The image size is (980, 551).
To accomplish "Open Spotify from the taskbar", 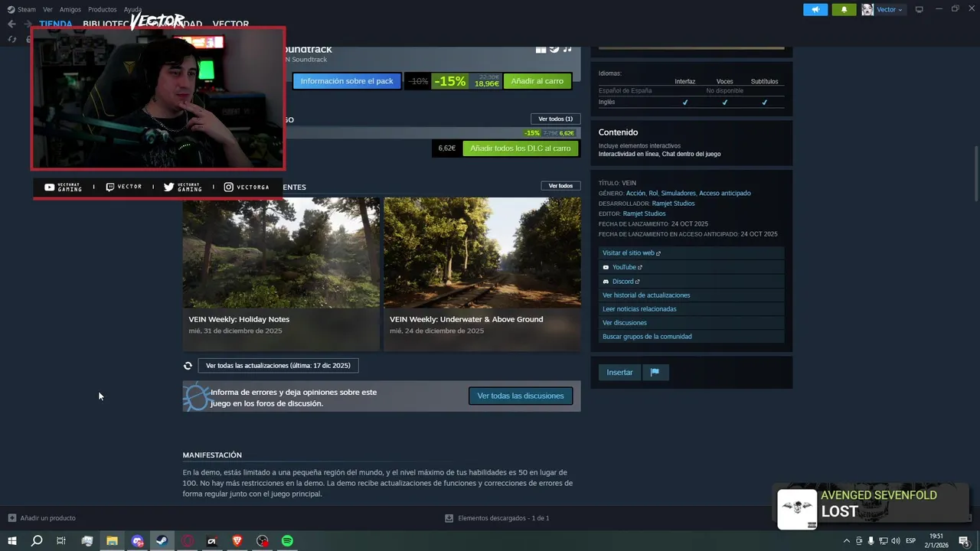I will 287,541.
